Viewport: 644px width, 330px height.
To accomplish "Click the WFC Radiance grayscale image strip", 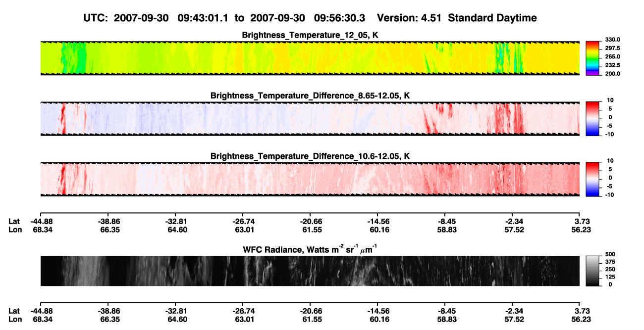I will [310, 271].
